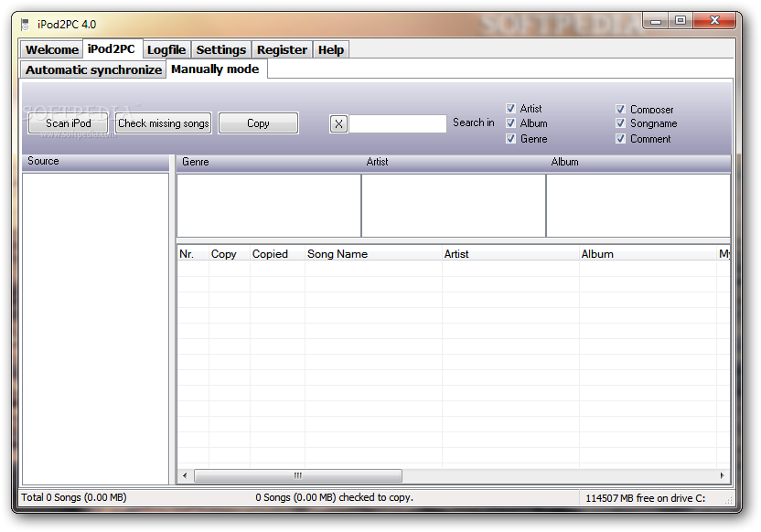
Task: Toggle the Composer search checkbox
Action: (x=620, y=109)
